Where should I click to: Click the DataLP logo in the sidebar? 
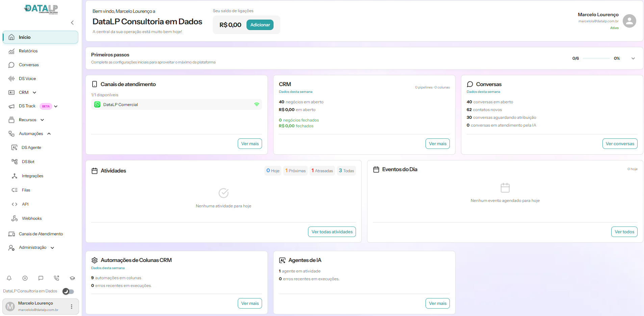[41, 9]
